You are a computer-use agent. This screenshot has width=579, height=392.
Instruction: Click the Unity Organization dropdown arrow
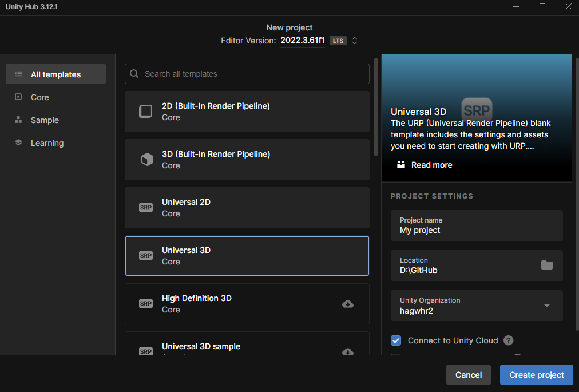pyautogui.click(x=547, y=306)
